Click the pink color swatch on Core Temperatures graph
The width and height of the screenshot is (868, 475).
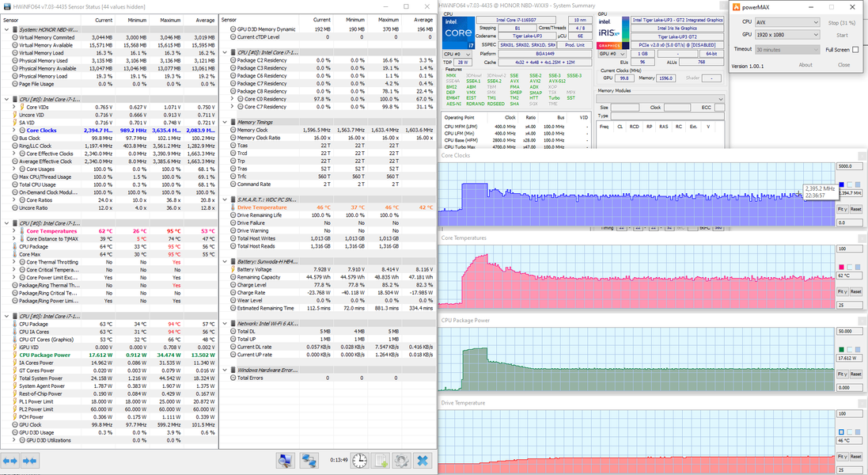(840, 267)
